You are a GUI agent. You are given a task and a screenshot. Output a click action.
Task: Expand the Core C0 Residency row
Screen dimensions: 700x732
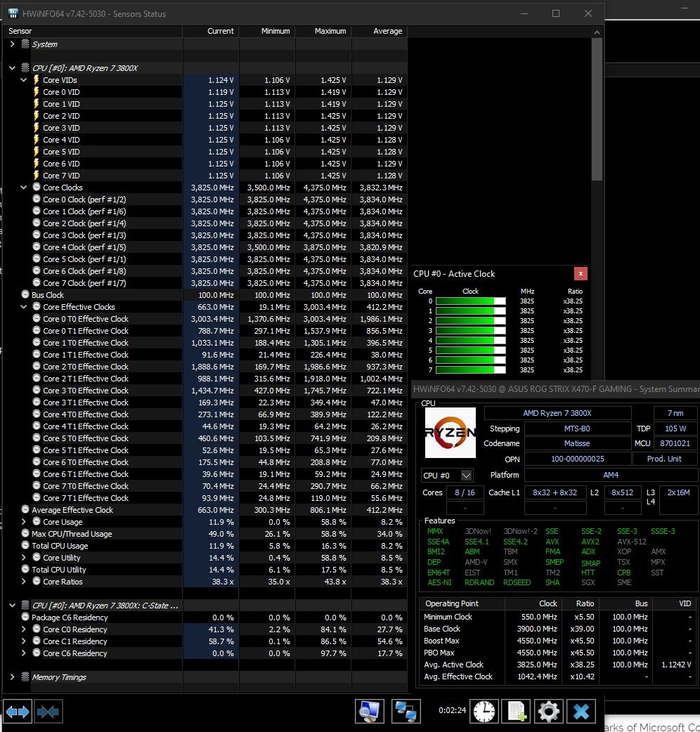point(24,629)
